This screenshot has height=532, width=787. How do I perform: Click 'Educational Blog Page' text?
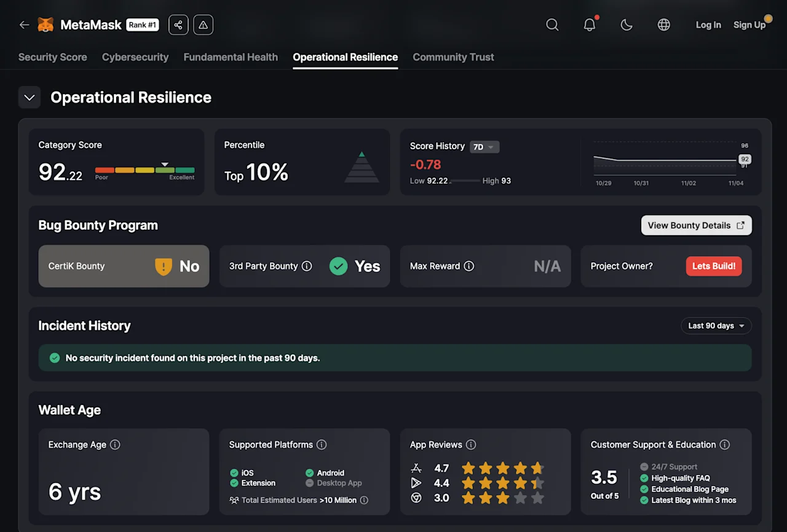tap(690, 489)
